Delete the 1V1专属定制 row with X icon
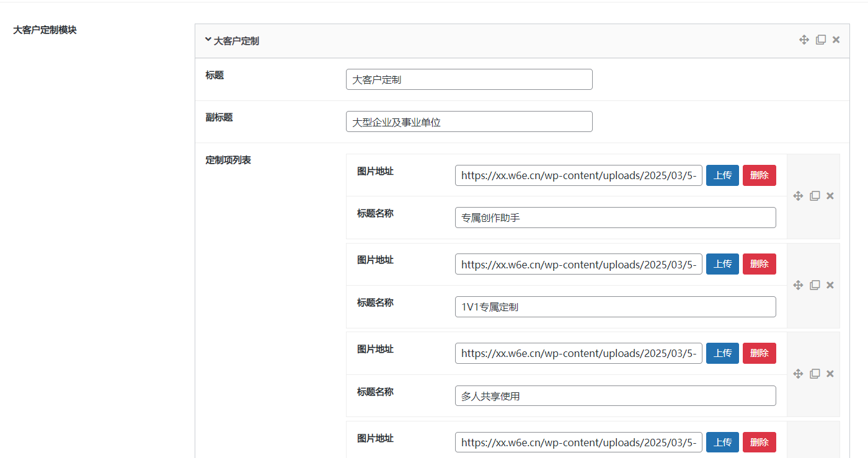Viewport: 868px width, 458px height. point(830,285)
